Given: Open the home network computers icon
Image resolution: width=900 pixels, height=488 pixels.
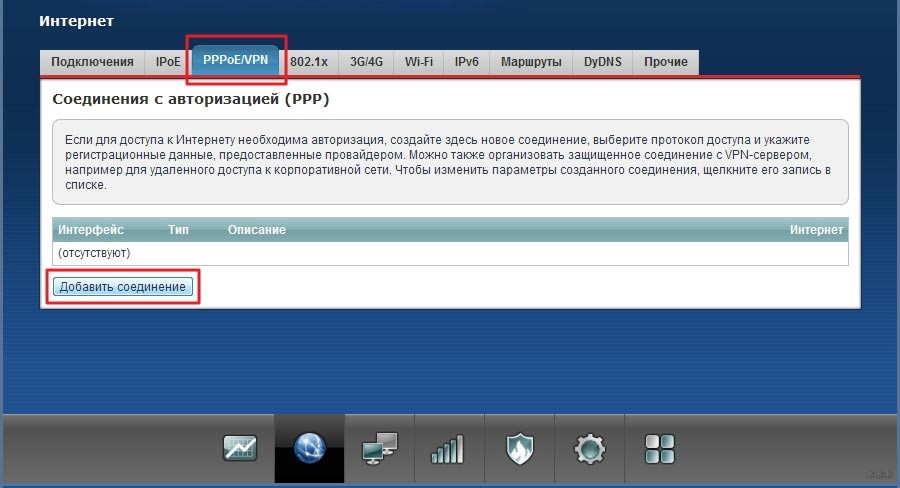Looking at the screenshot, I should [x=379, y=448].
